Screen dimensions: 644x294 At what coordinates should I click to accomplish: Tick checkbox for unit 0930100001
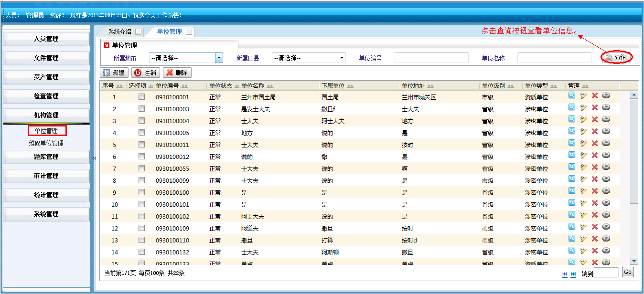(141, 97)
